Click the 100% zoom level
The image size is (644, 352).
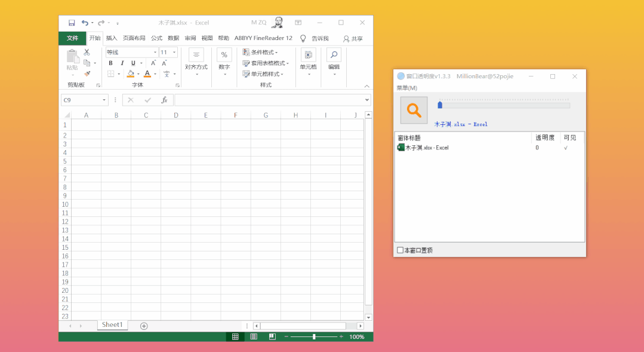pos(356,337)
